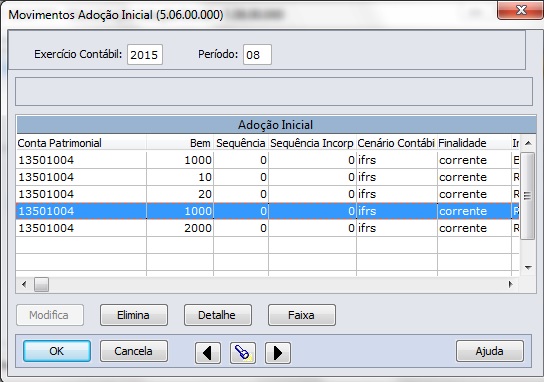Click the horizontal scrollbar thumb
Image resolution: width=544 pixels, height=382 pixels.
click(41, 285)
